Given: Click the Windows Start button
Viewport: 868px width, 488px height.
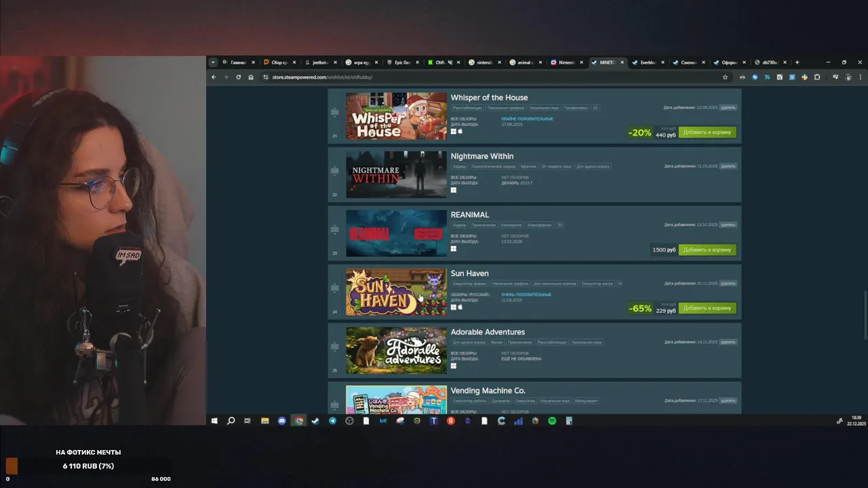Looking at the screenshot, I should [214, 421].
